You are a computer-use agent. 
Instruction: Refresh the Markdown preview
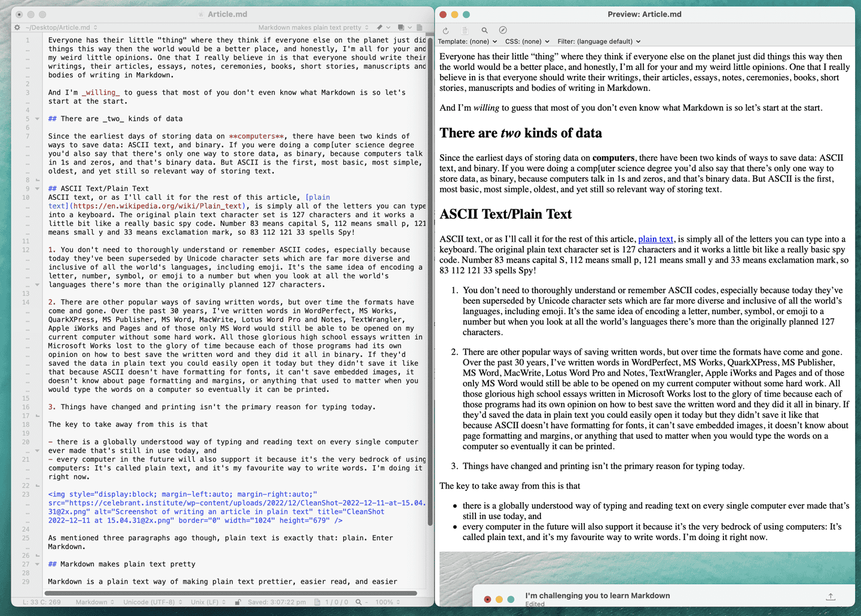pyautogui.click(x=445, y=30)
